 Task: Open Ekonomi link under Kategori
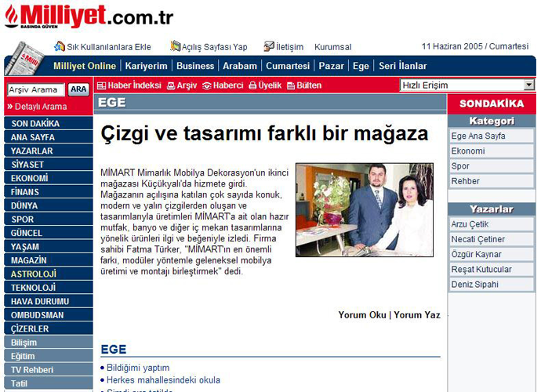pyautogui.click(x=492, y=151)
